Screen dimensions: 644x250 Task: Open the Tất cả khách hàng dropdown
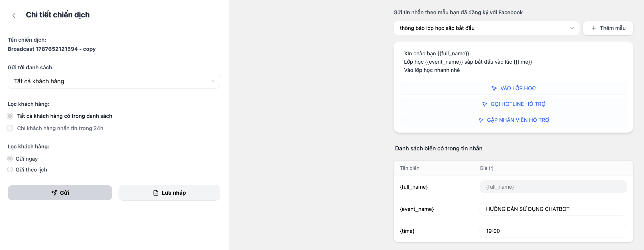click(114, 81)
